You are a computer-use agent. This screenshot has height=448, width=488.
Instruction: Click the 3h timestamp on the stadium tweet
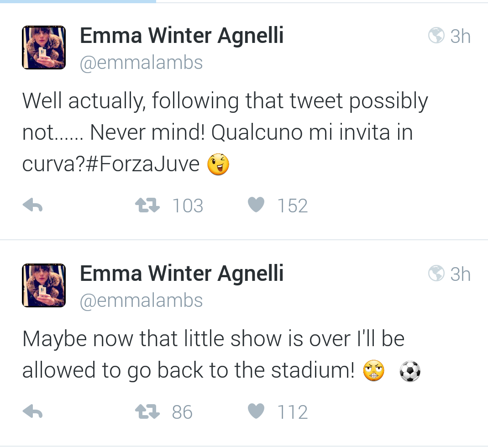click(460, 274)
